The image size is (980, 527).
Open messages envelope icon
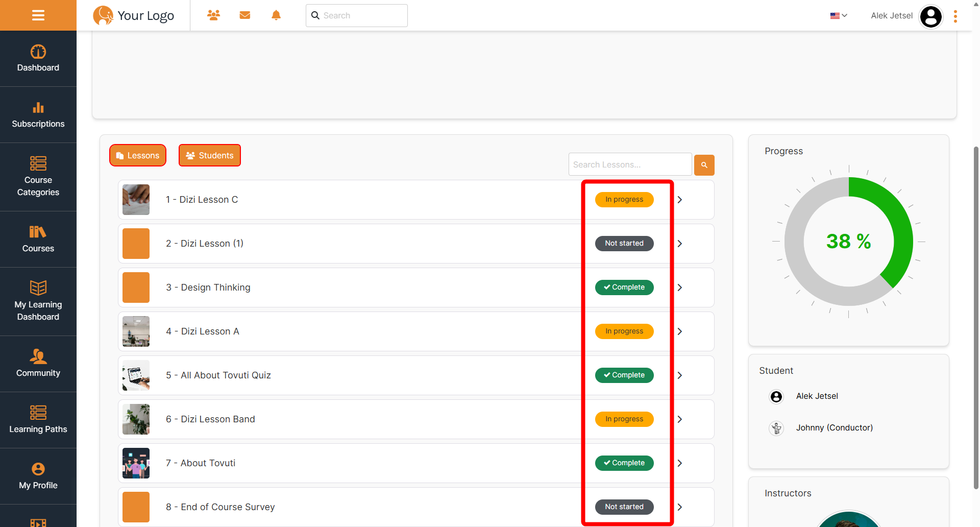245,15
